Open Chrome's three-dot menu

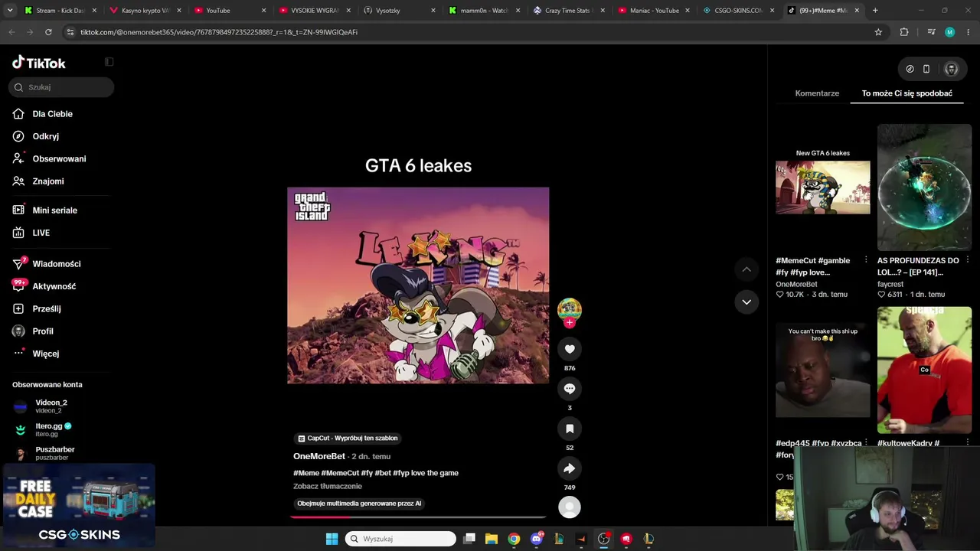pos(967,32)
